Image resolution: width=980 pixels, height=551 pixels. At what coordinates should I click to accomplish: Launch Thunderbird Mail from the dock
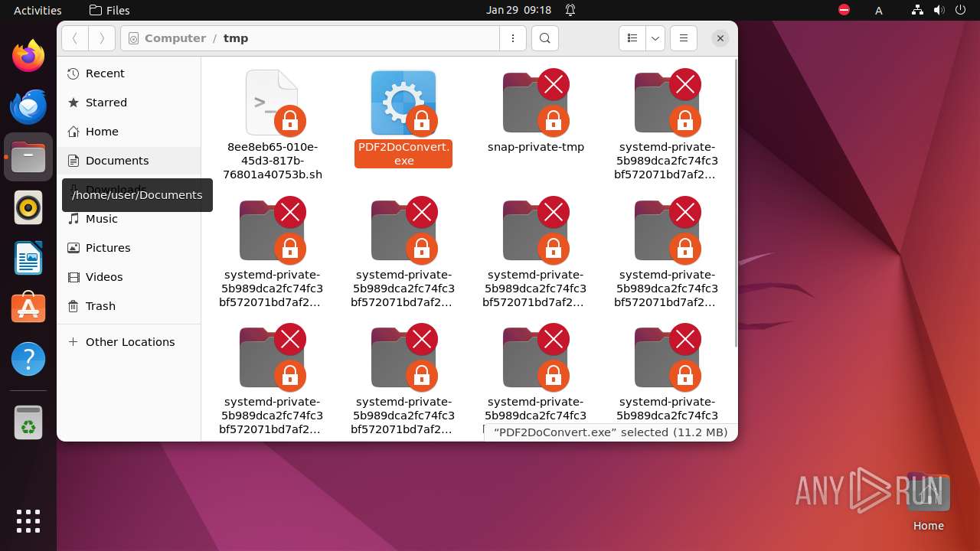click(28, 106)
